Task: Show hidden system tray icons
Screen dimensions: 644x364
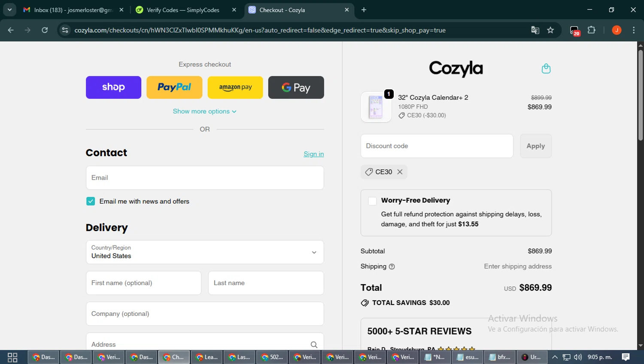Action: pyautogui.click(x=555, y=357)
